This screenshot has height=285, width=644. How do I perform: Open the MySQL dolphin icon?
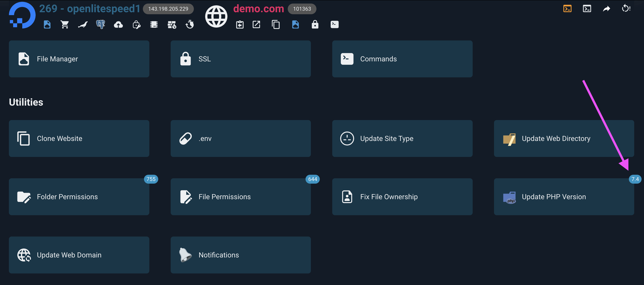(x=83, y=24)
